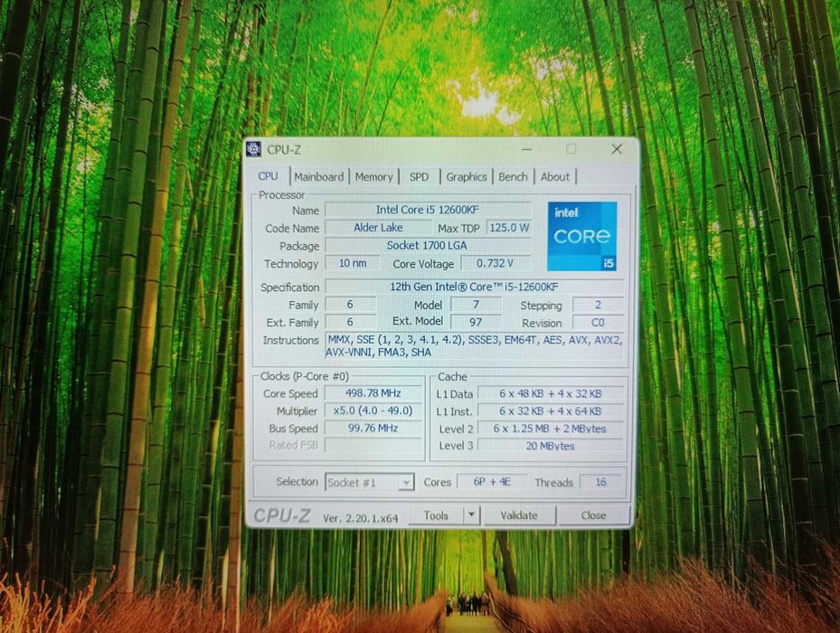
Task: Open the Bench tab
Action: (x=513, y=177)
